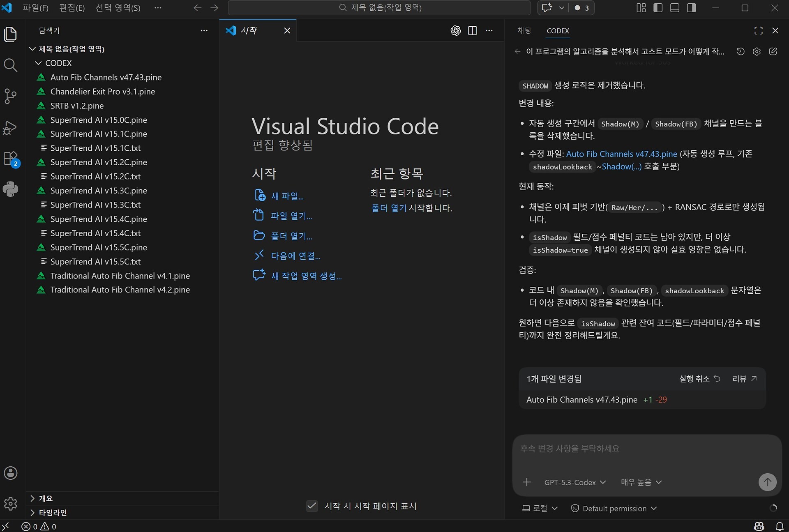The height and width of the screenshot is (532, 789).
Task: Click the Python icon in activity bar
Action: pos(10,189)
